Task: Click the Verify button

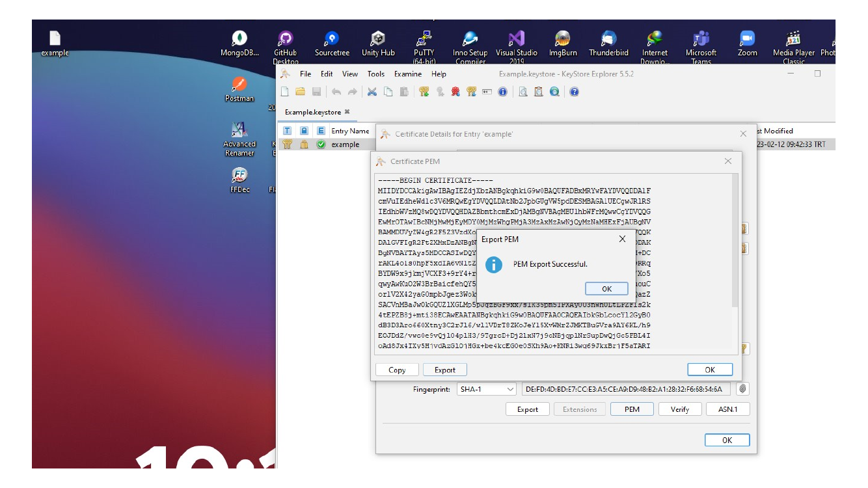Action: [x=680, y=409]
